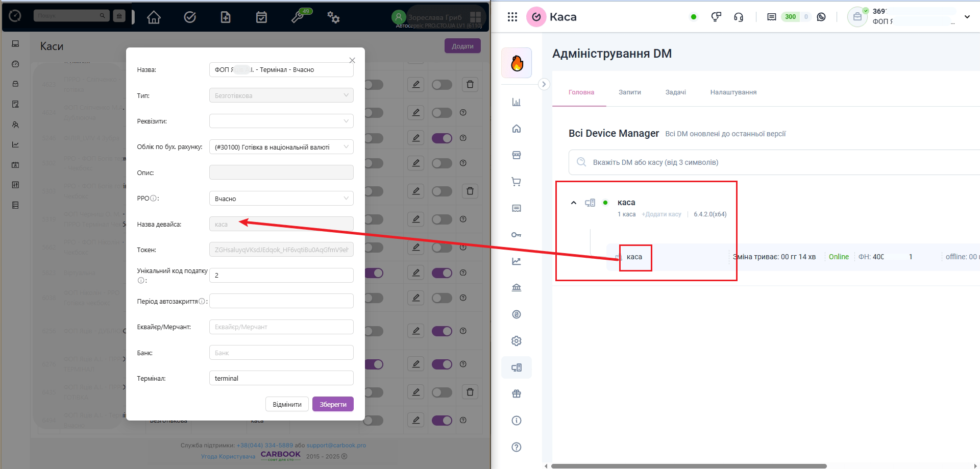Click the Зберегти button
Viewport: 980px width, 469px height.
(333, 404)
